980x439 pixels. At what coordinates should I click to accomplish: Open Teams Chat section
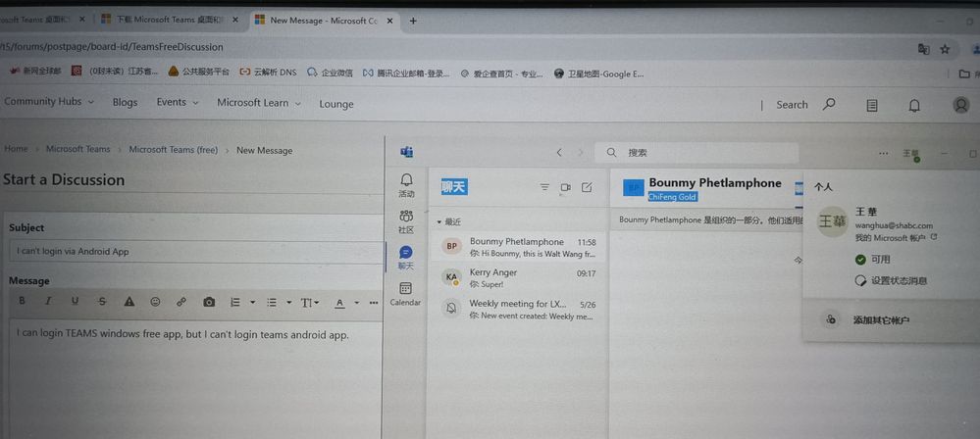click(x=406, y=258)
